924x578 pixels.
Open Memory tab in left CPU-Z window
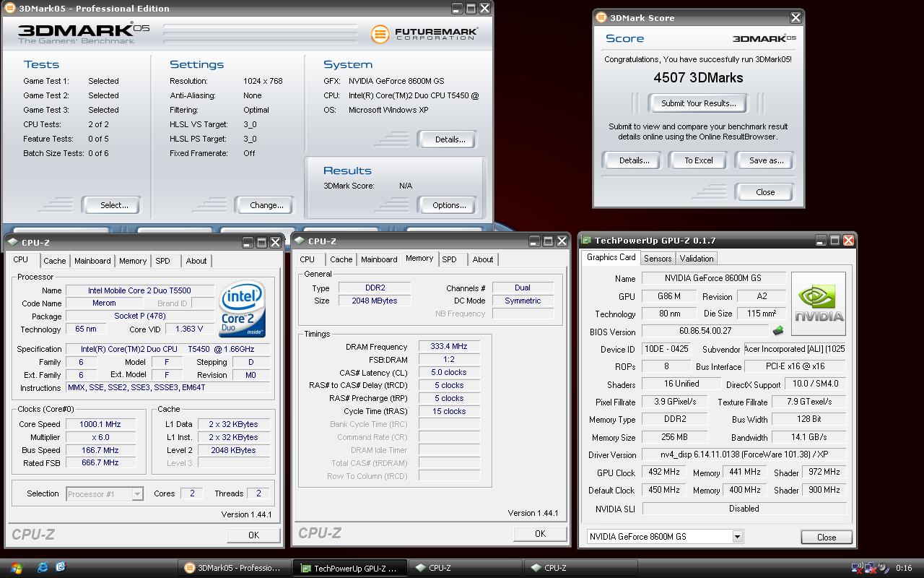click(133, 261)
